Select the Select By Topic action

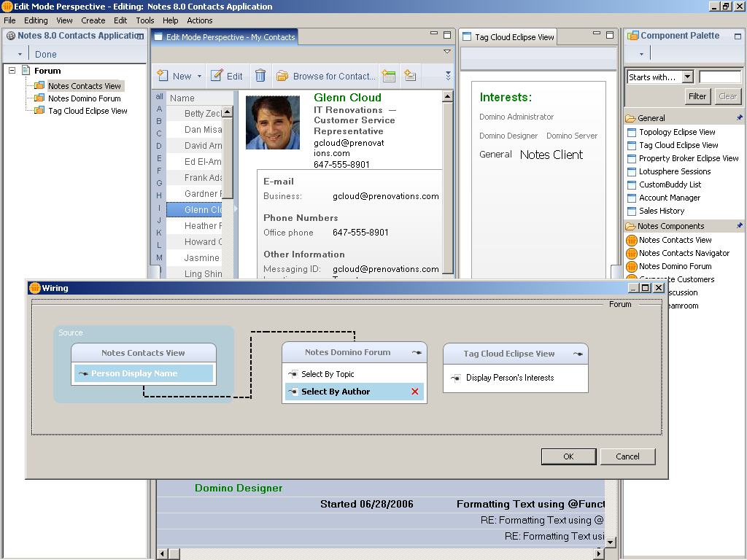[x=328, y=374]
